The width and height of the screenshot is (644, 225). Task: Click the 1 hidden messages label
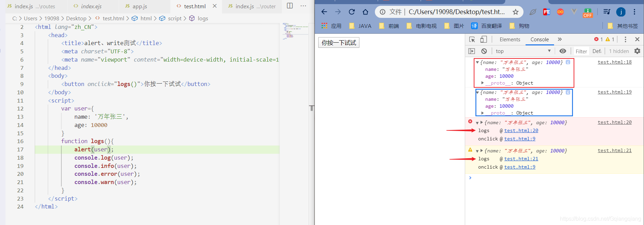(x=619, y=51)
